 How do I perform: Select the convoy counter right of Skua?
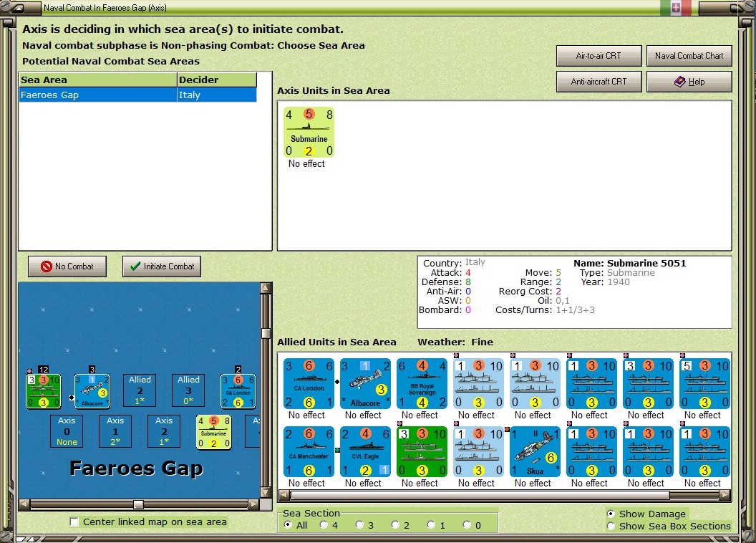pyautogui.click(x=591, y=451)
